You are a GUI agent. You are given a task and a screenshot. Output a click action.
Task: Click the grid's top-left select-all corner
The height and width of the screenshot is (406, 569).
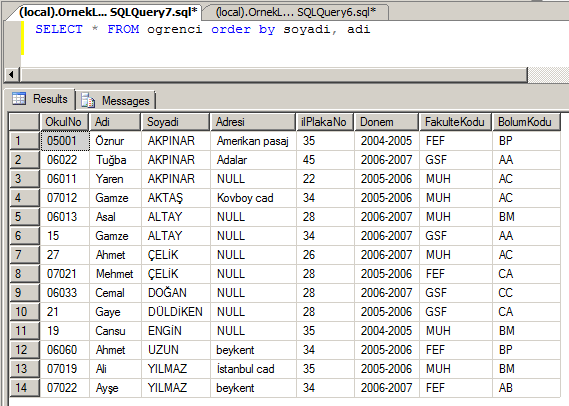[x=24, y=122]
